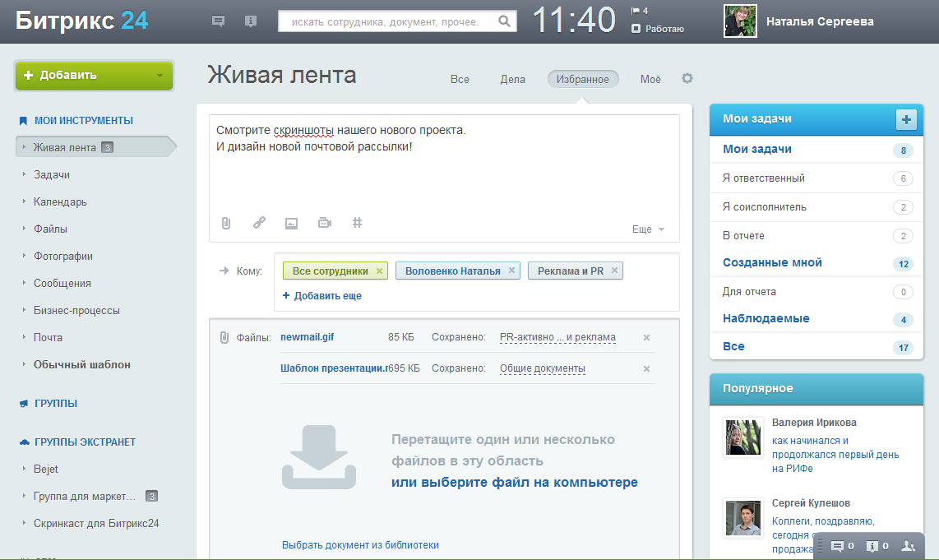Add a hashtag with the # icon
The height and width of the screenshot is (560, 939).
tap(358, 223)
